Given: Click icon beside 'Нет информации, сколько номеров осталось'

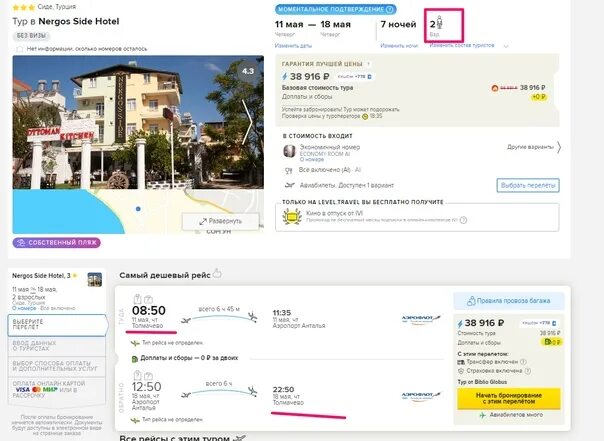Looking at the screenshot, I should [19, 49].
